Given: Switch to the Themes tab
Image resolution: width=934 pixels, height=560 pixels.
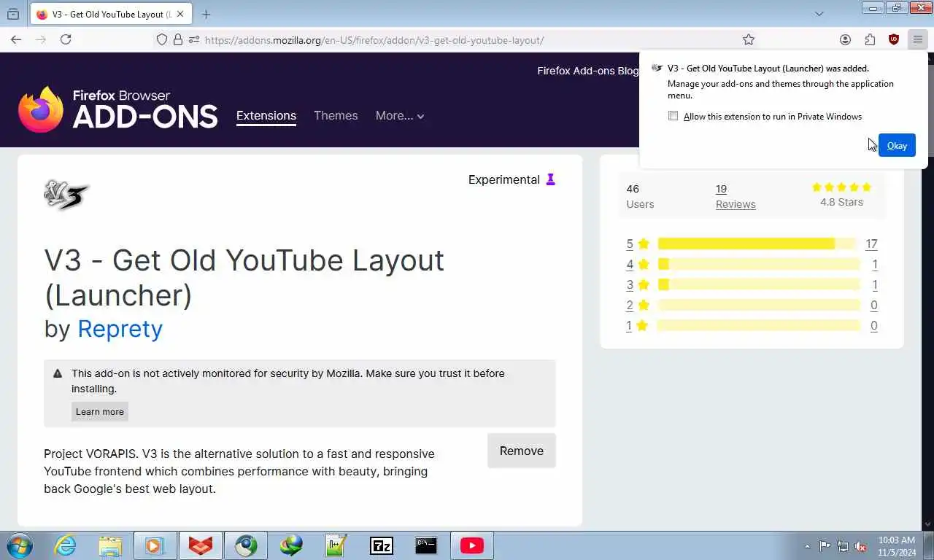Looking at the screenshot, I should (x=336, y=115).
